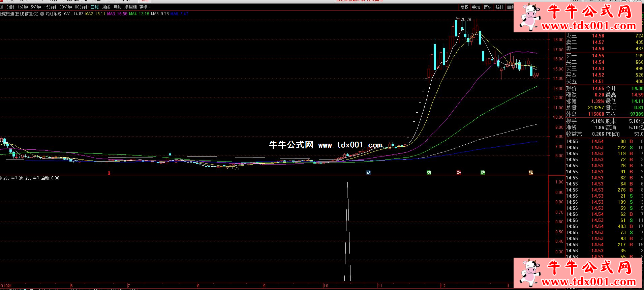Click the 买五 14.51 order row
This screenshot has height=290, width=644.
coord(605,81)
